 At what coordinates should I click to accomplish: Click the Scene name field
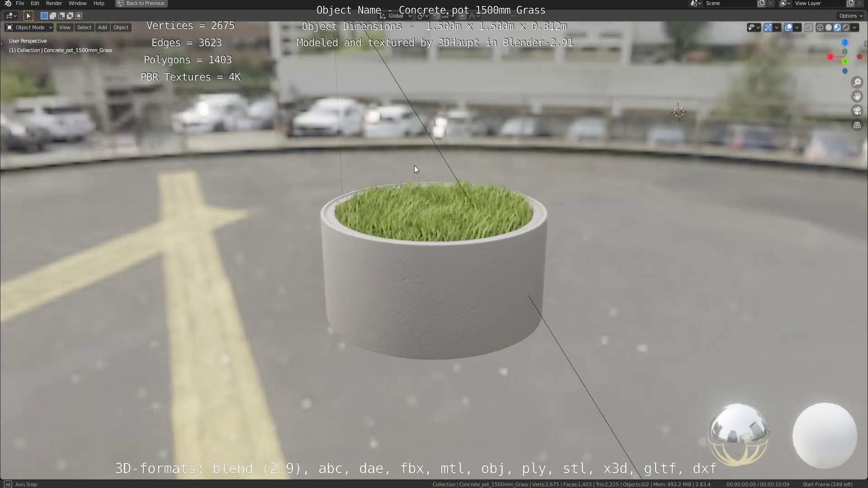pyautogui.click(x=730, y=4)
